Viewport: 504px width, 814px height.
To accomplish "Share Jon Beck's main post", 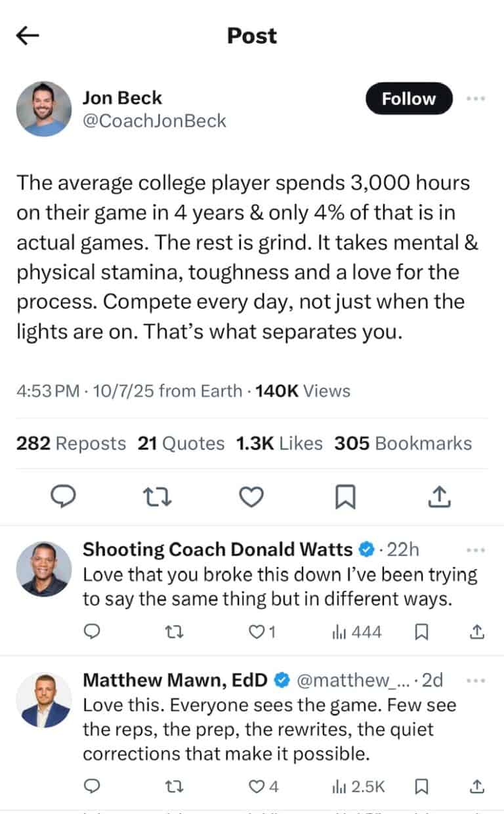I will pos(440,498).
